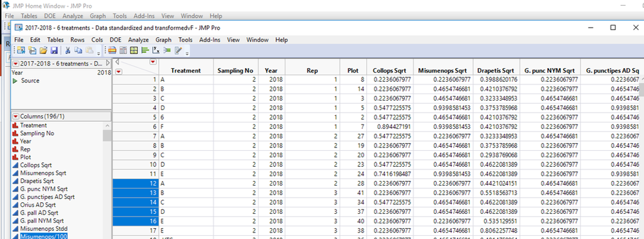This screenshot has height=239, width=644.
Task: Launch the Distribution platform toolbar icon
Action: pyautogui.click(x=144, y=50)
